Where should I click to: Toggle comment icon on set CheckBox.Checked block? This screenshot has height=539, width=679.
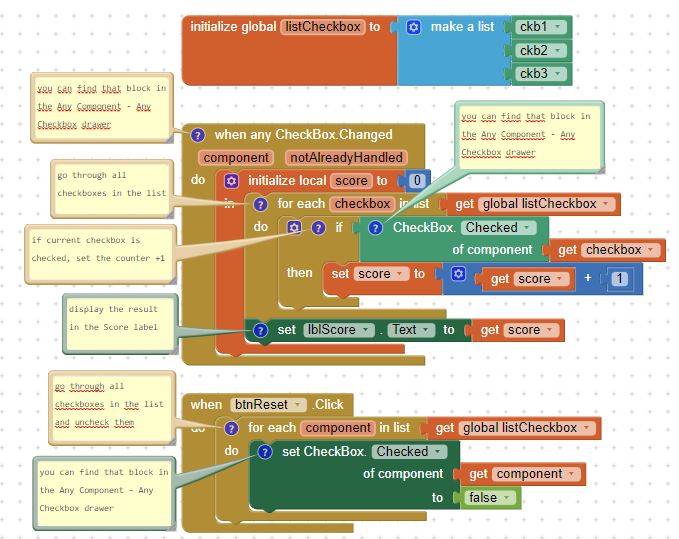tap(264, 452)
